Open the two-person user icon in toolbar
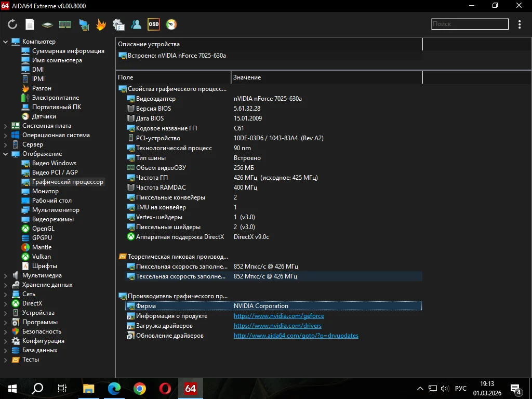The height and width of the screenshot is (399, 532). click(x=136, y=24)
